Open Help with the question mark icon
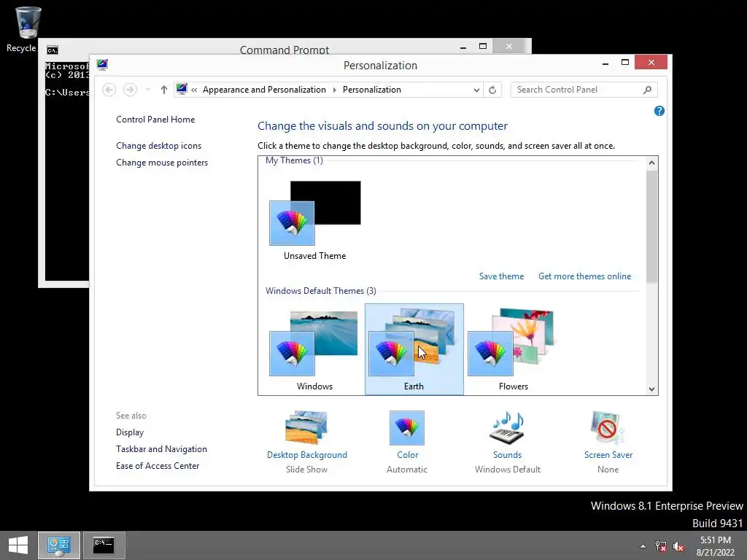The image size is (747, 560). point(659,111)
